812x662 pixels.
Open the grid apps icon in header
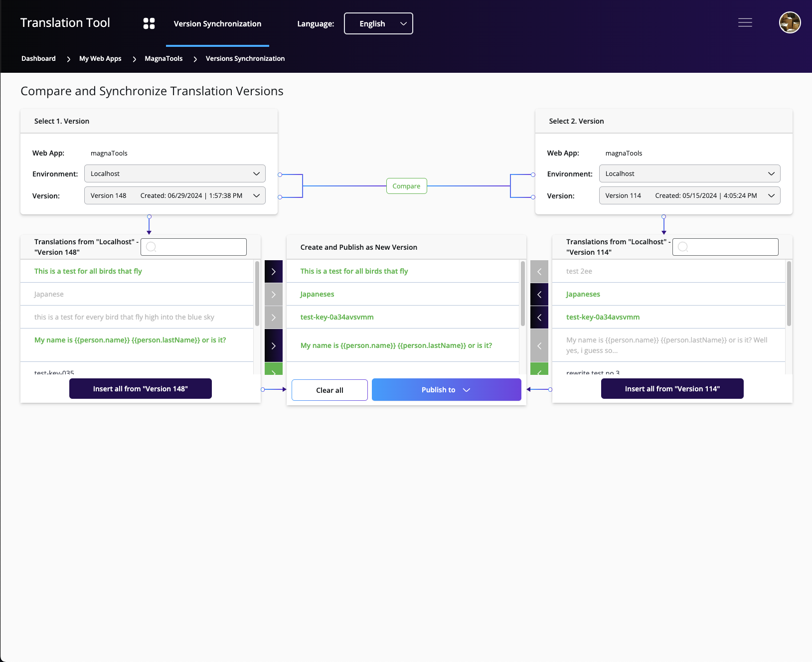pos(149,23)
